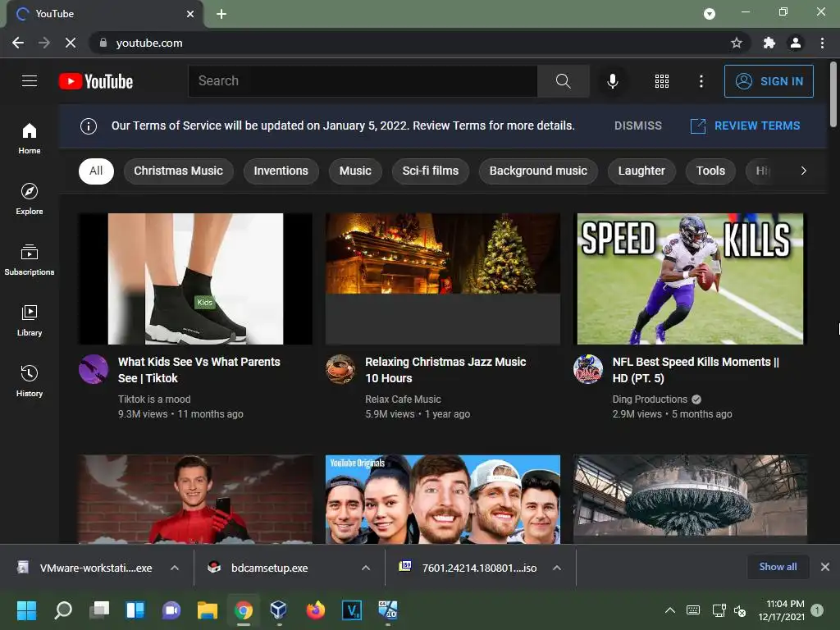Open Chrome extensions puzzle icon
This screenshot has width=840, height=630.
click(x=769, y=43)
